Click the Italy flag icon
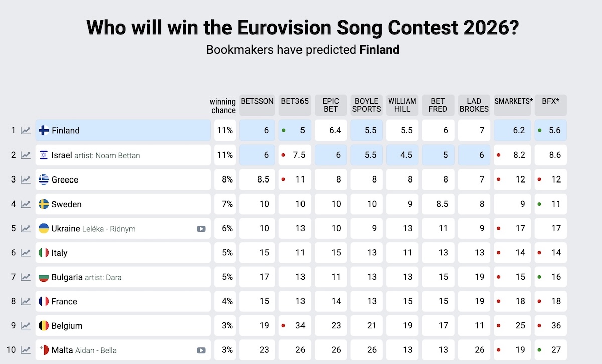 44,253
